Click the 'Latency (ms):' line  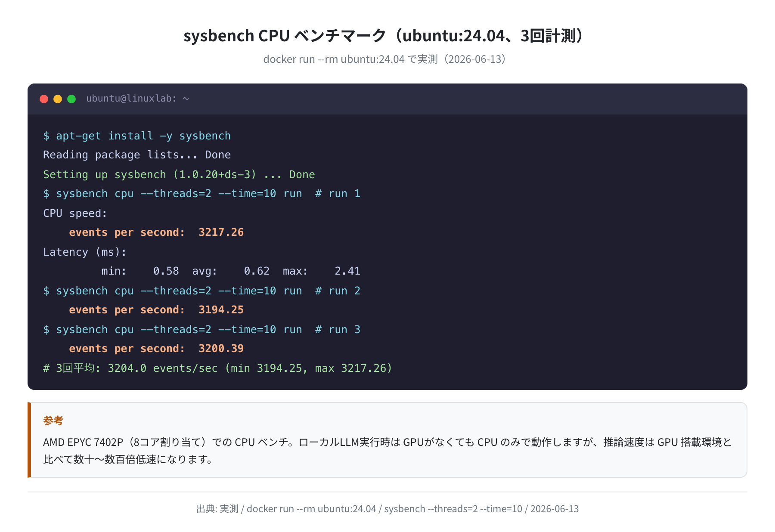(x=85, y=252)
